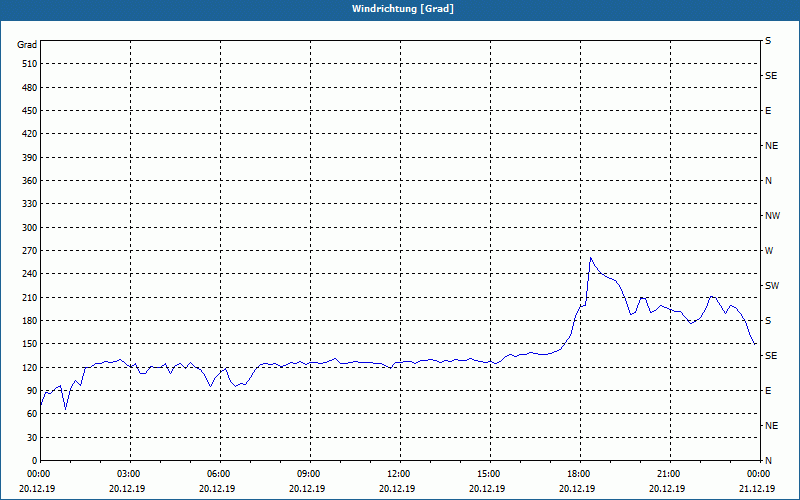Viewport: 800px width, 500px height.
Task: Click the left axis value "90"
Action: coord(32,391)
